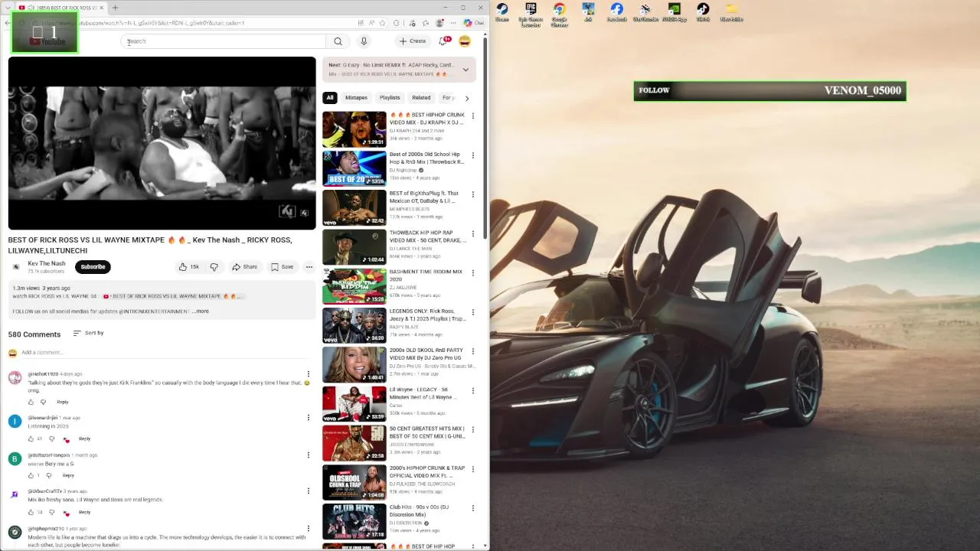Open 2000s OLD SKOOL RnB PARTY thumbnail
The image size is (980, 551).
point(354,364)
